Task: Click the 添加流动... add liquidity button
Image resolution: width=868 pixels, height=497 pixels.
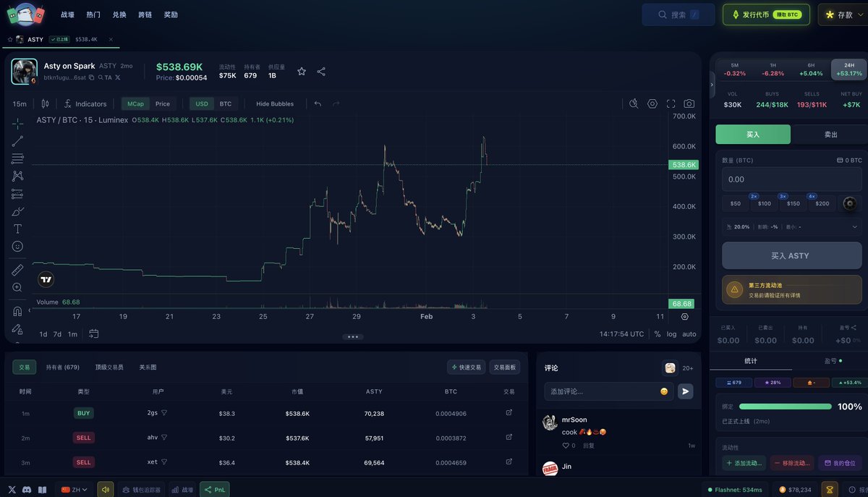Action: [x=744, y=463]
